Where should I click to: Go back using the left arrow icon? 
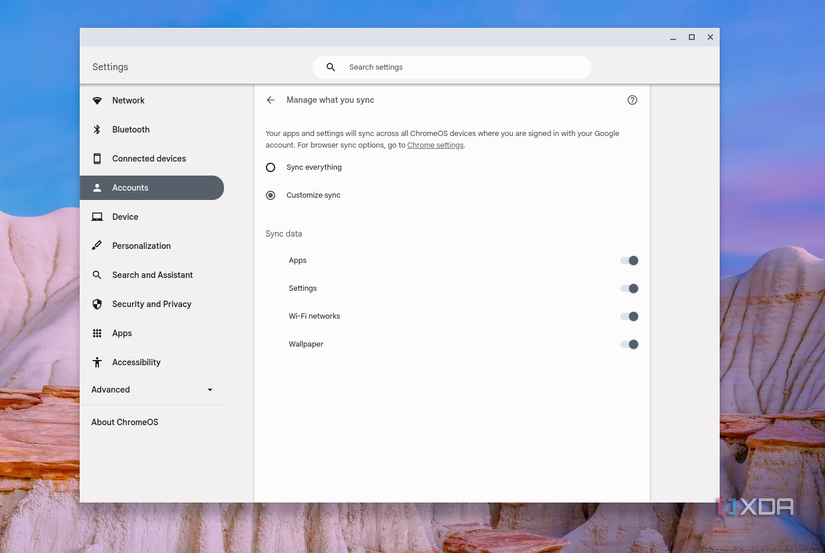click(x=270, y=100)
